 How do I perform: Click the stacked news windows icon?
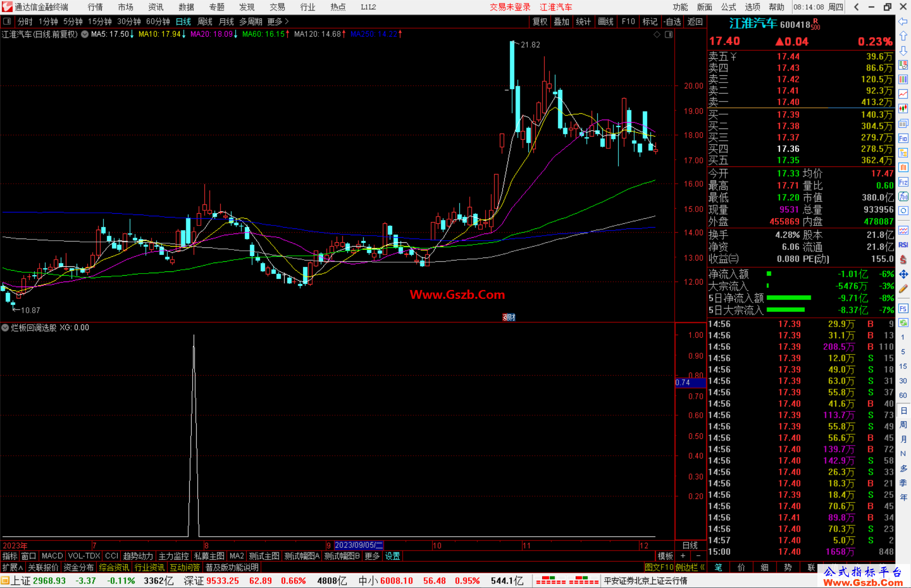click(903, 124)
